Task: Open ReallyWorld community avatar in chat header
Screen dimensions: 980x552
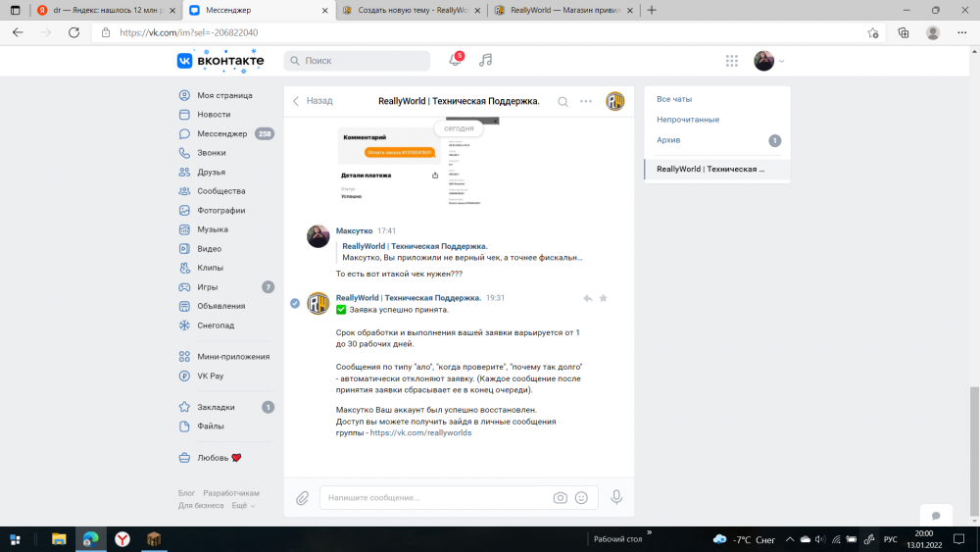Action: [615, 101]
